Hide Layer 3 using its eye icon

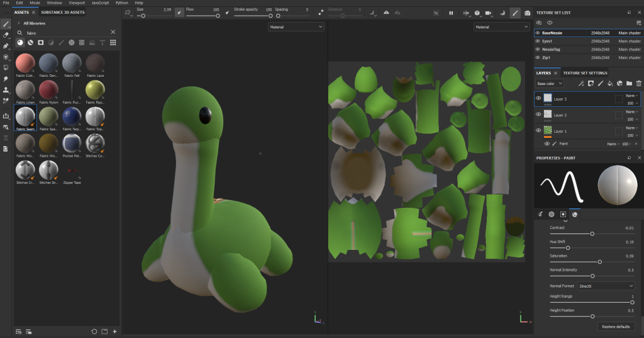tap(538, 99)
